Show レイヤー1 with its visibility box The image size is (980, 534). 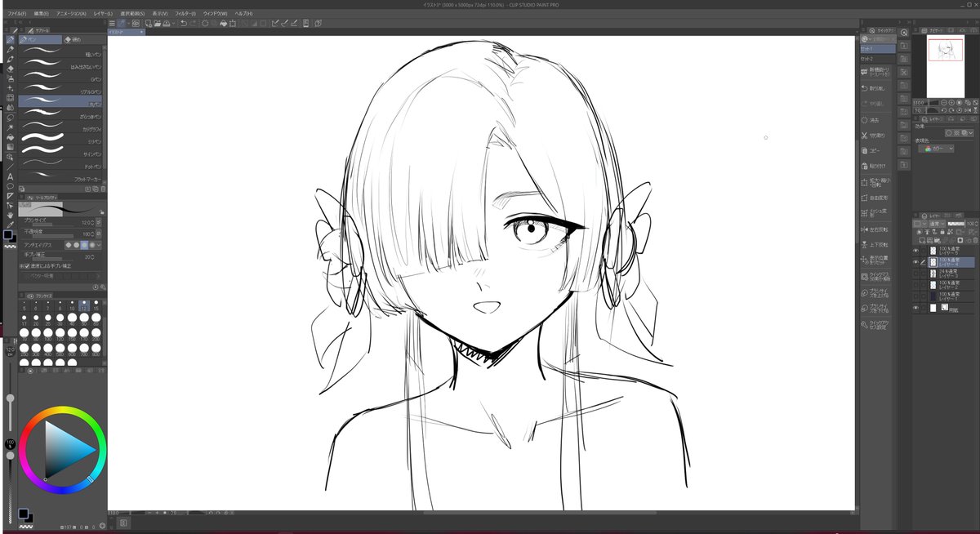point(915,296)
